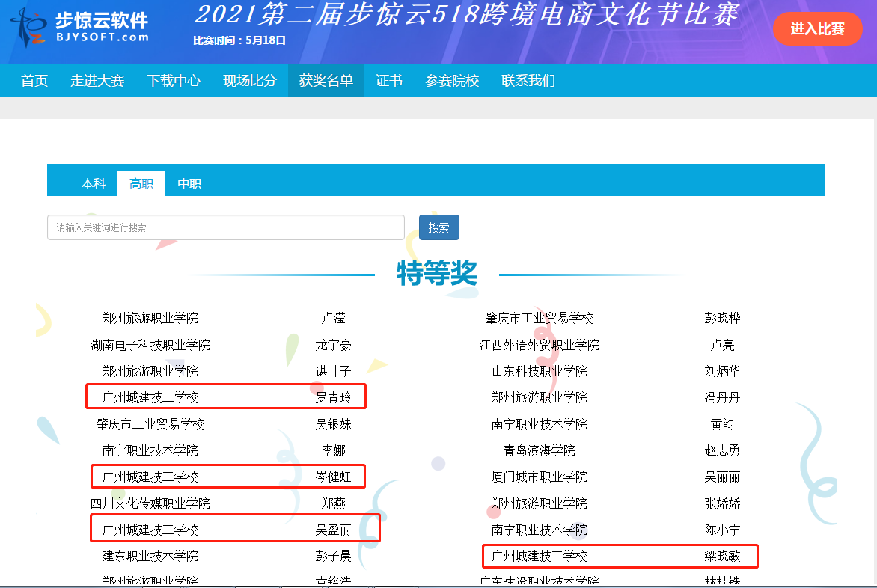Image resolution: width=877 pixels, height=588 pixels.
Task: Select winner name 岑健虹
Action: pyautogui.click(x=333, y=477)
